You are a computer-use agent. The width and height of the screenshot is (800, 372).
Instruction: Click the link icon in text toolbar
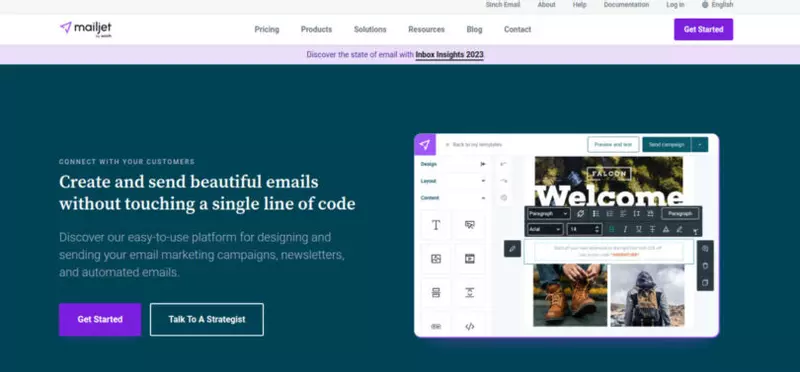(x=580, y=213)
